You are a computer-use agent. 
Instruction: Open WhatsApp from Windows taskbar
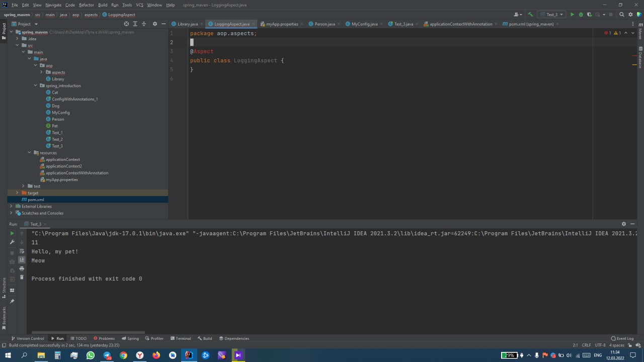click(x=91, y=355)
